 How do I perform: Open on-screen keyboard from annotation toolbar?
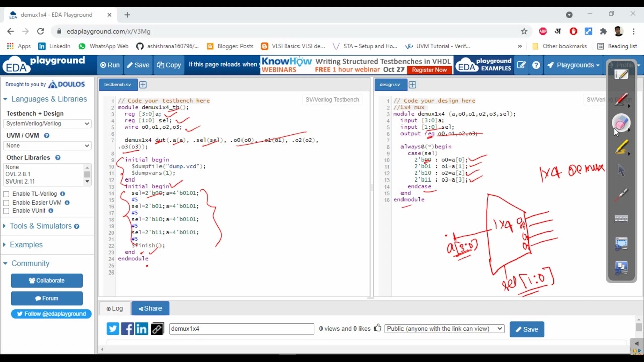(621, 219)
